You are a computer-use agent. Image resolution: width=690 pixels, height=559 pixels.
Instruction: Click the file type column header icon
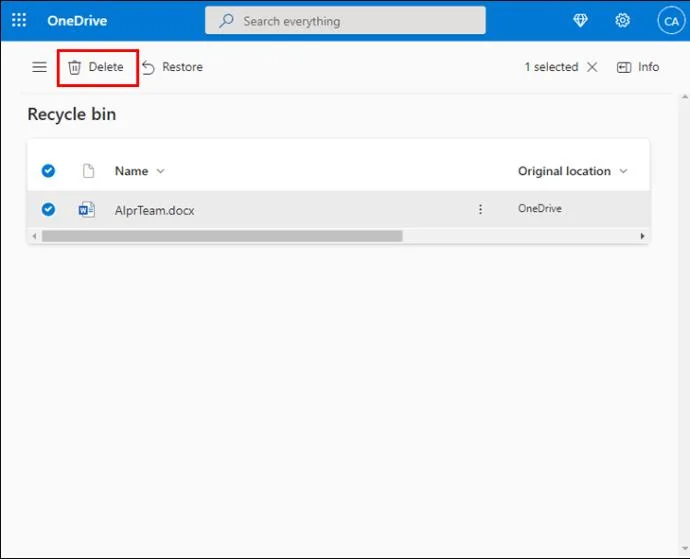coord(88,170)
